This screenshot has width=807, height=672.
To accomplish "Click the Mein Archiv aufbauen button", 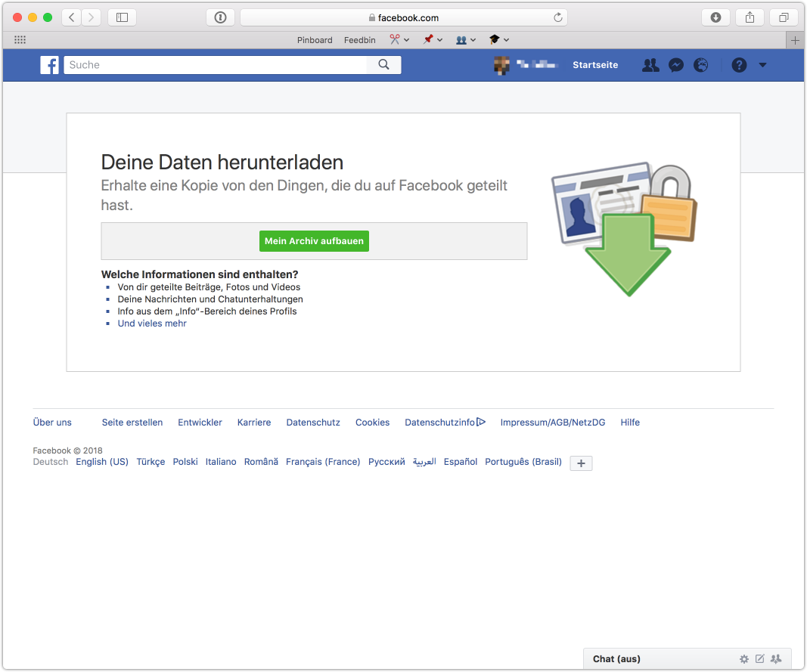I will click(314, 241).
